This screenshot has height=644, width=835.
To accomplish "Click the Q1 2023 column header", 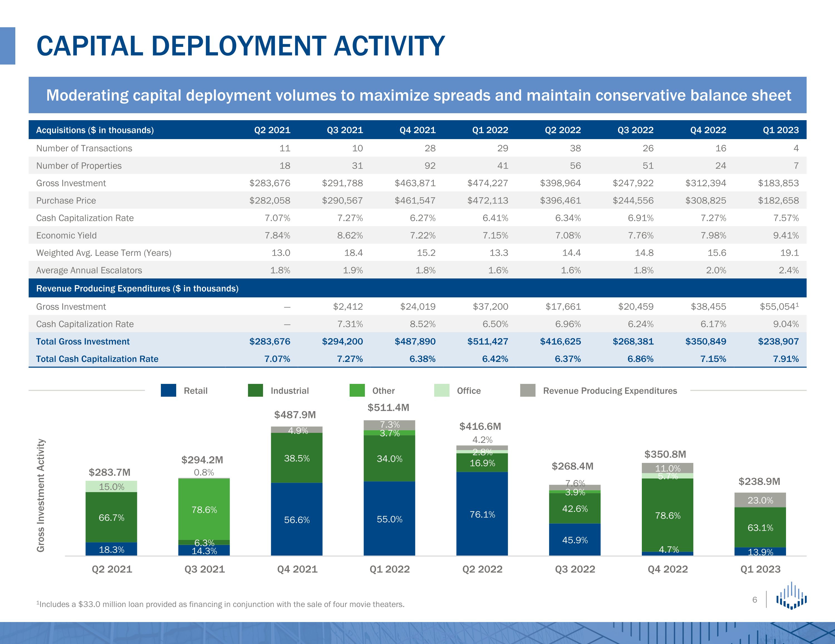I will click(780, 130).
